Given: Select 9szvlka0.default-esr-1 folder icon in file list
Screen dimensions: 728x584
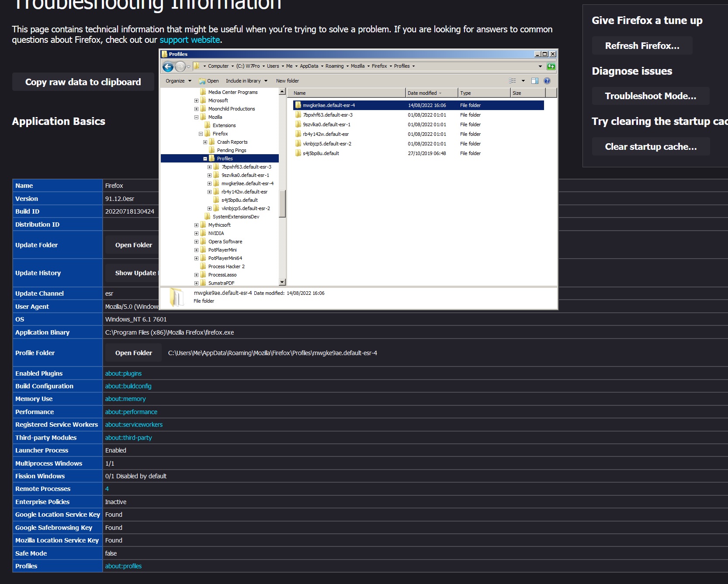Looking at the screenshot, I should click(298, 124).
